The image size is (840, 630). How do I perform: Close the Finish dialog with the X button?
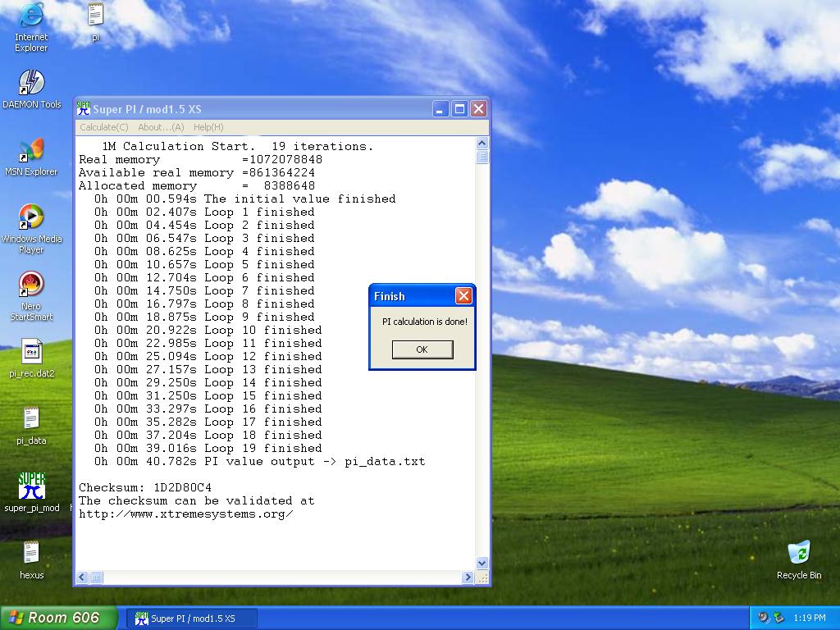point(463,295)
